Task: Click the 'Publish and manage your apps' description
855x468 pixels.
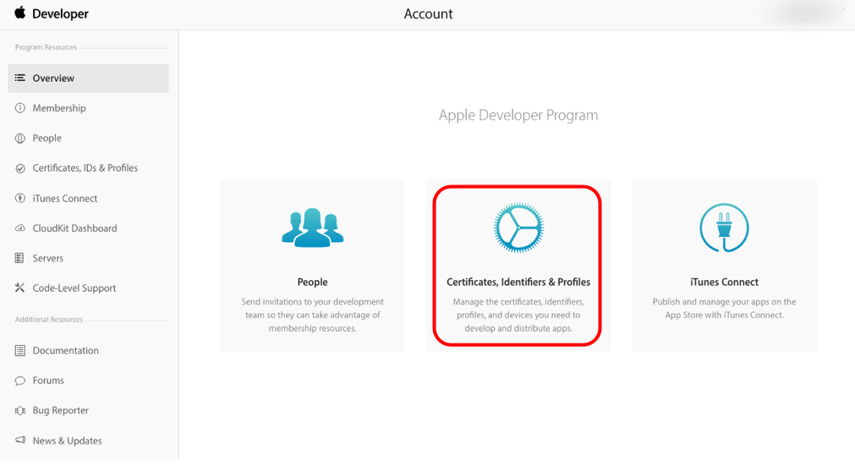Action: coord(724,308)
